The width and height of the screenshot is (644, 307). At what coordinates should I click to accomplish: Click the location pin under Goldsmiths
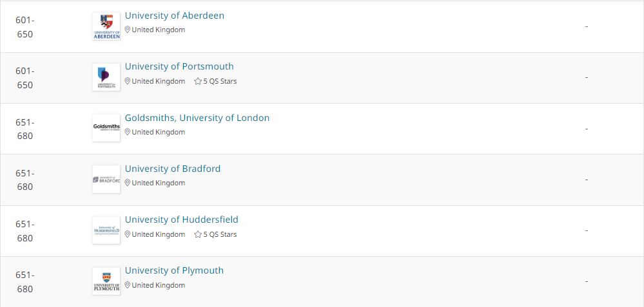(128, 132)
